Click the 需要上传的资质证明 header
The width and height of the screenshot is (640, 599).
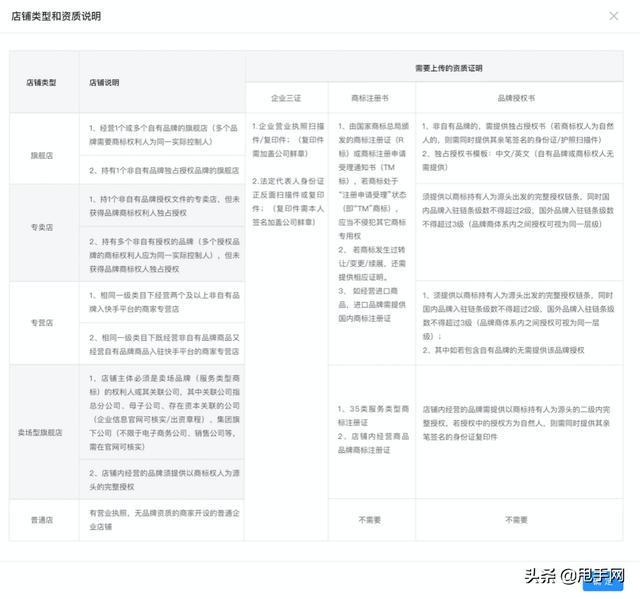pos(449,68)
